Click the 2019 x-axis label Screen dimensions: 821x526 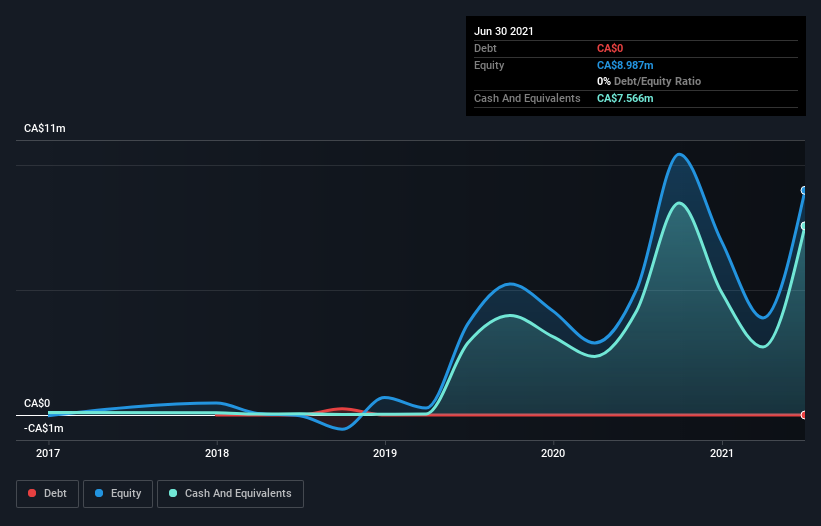385,453
